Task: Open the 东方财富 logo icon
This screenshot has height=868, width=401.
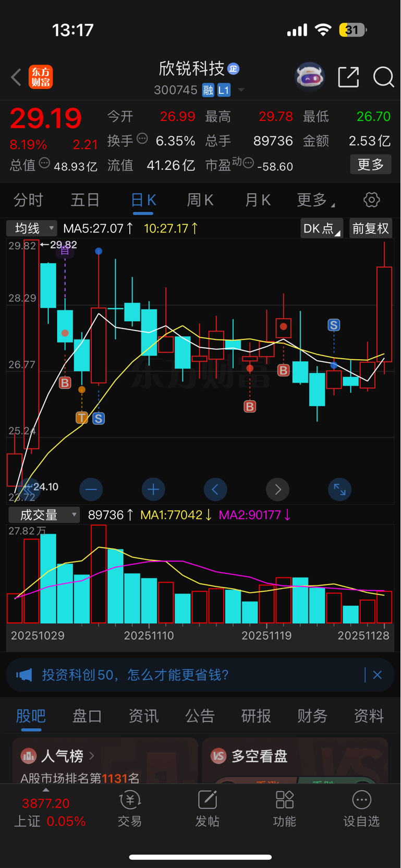Action: tap(41, 77)
